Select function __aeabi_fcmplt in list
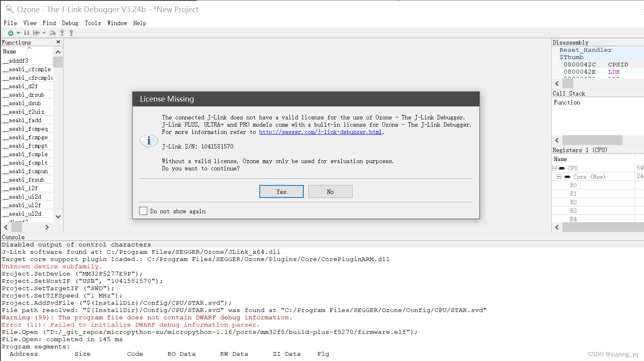 [27, 163]
